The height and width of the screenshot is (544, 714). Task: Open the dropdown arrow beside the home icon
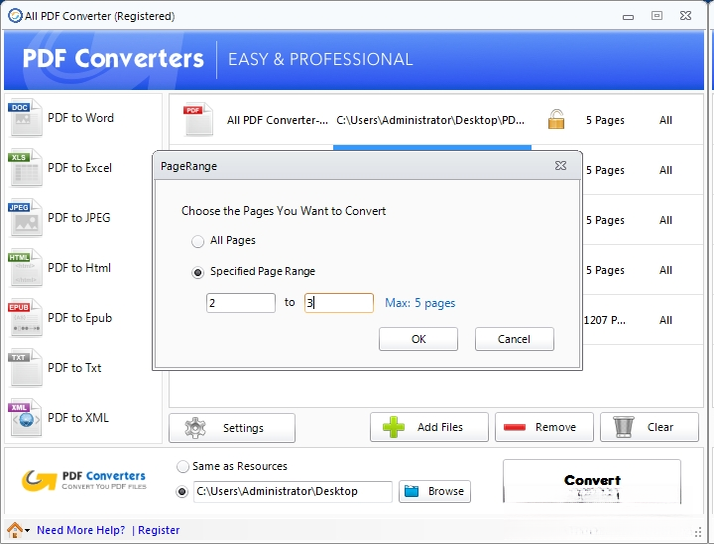27,530
